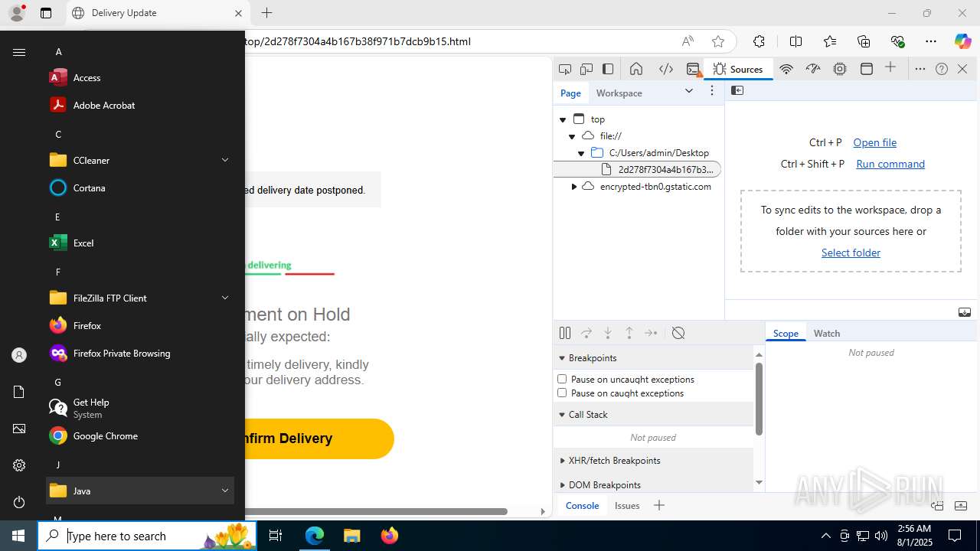Viewport: 980px width, 551px height.
Task: Switch to the Workspace tab
Action: point(619,93)
